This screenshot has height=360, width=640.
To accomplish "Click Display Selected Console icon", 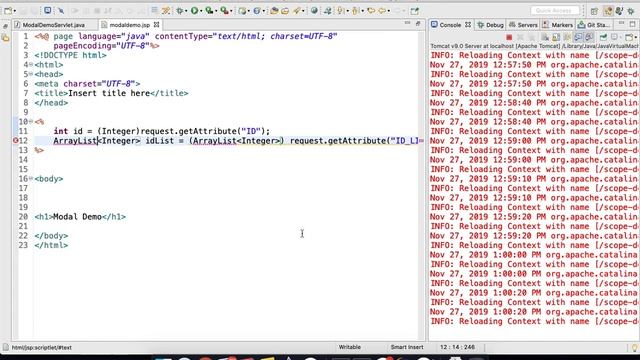I will pos(615,37).
